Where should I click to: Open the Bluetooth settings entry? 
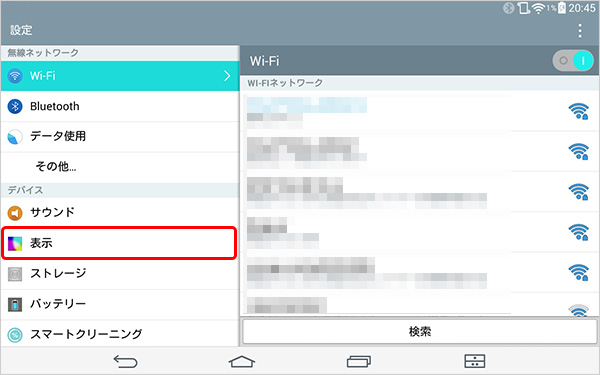point(120,106)
